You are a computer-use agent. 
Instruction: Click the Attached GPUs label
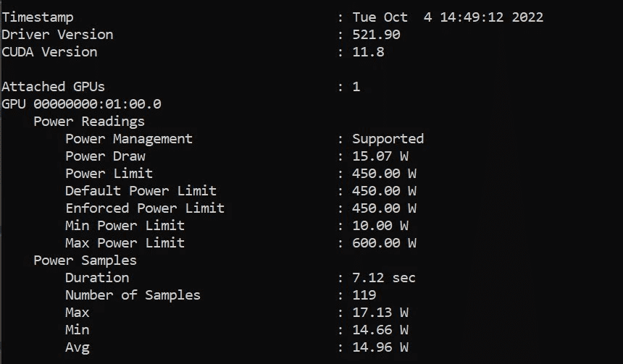pos(53,87)
